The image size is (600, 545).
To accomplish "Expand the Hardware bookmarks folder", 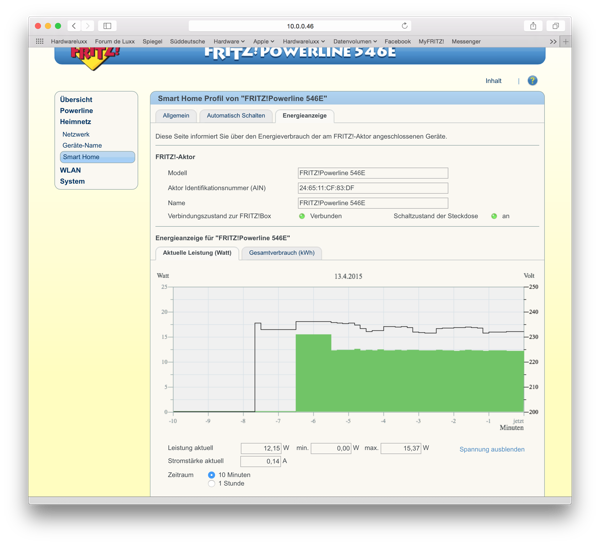I will (229, 41).
